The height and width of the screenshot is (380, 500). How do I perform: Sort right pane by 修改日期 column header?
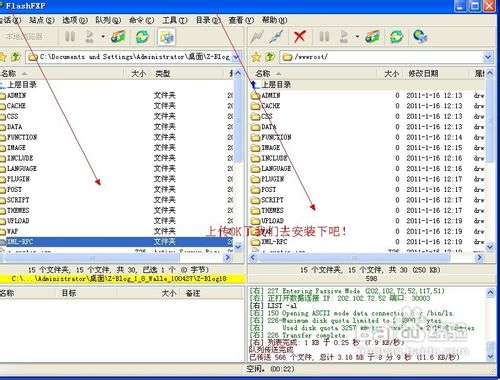tap(436, 73)
